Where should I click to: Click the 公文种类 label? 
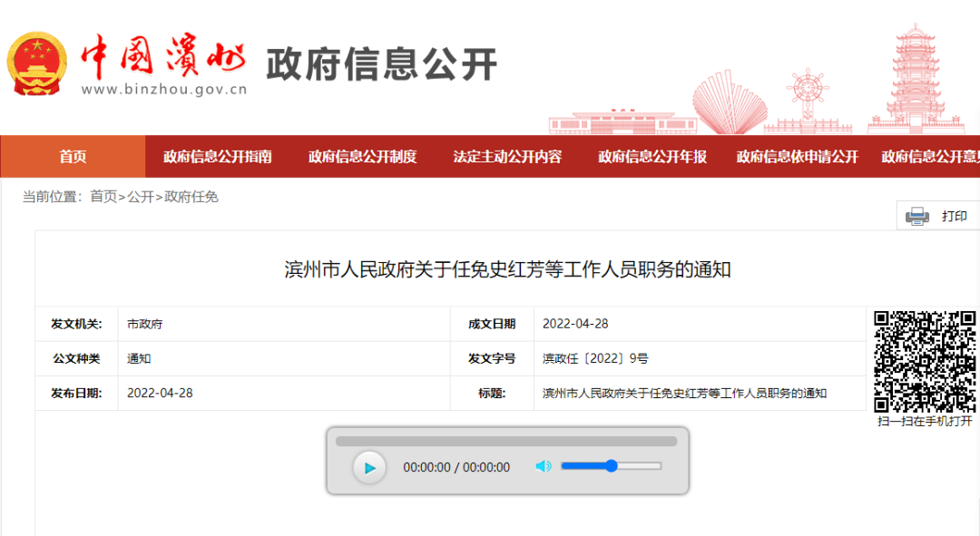pyautogui.click(x=76, y=358)
